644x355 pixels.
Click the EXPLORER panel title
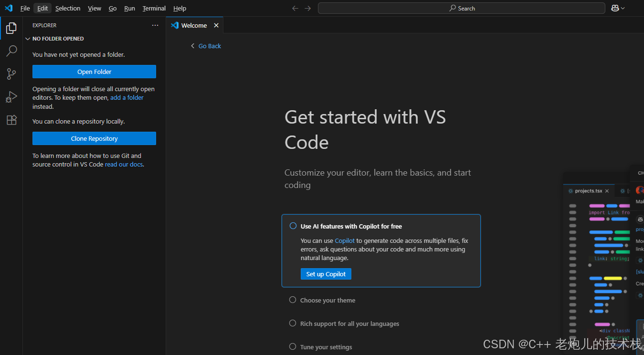[x=44, y=25]
